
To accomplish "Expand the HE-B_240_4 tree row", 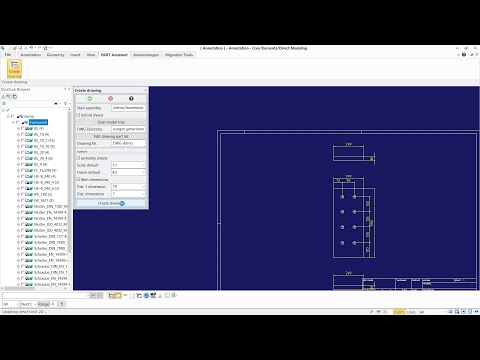I will tap(18, 182).
